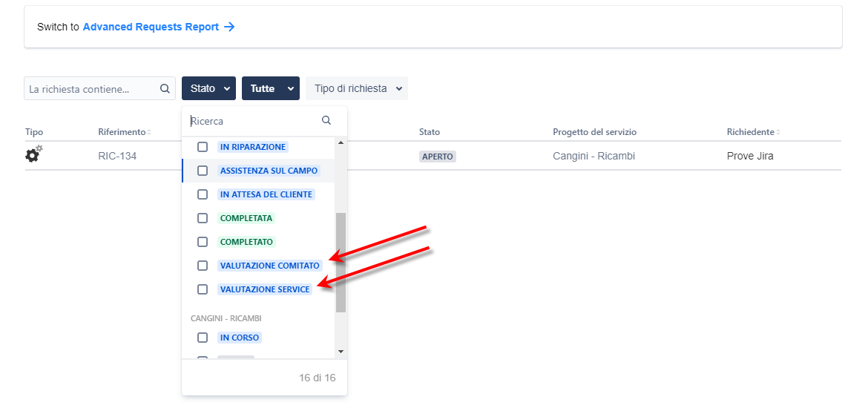Screen dimensions: 868x411
Task: Pick IN ATTESA DEL CLIENTE option
Action: [266, 194]
